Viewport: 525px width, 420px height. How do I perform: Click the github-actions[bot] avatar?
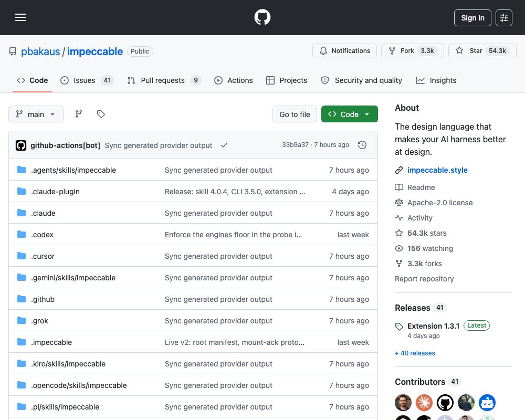pos(21,145)
